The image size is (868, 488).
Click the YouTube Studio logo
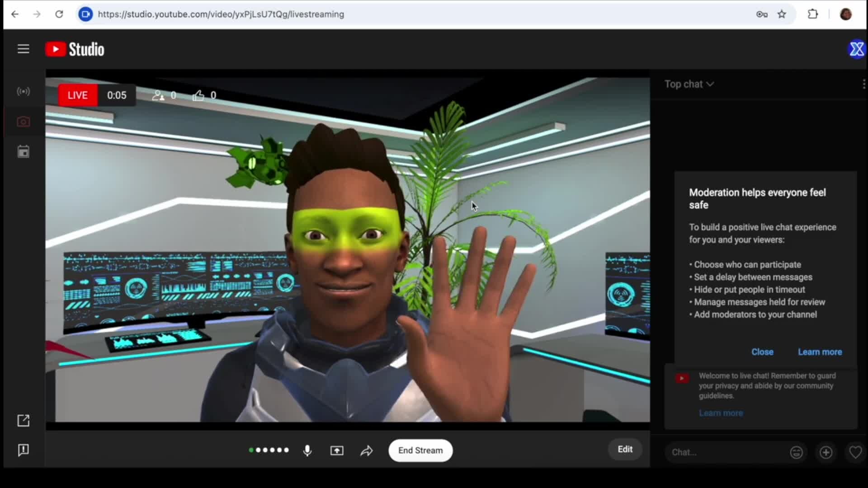point(75,49)
